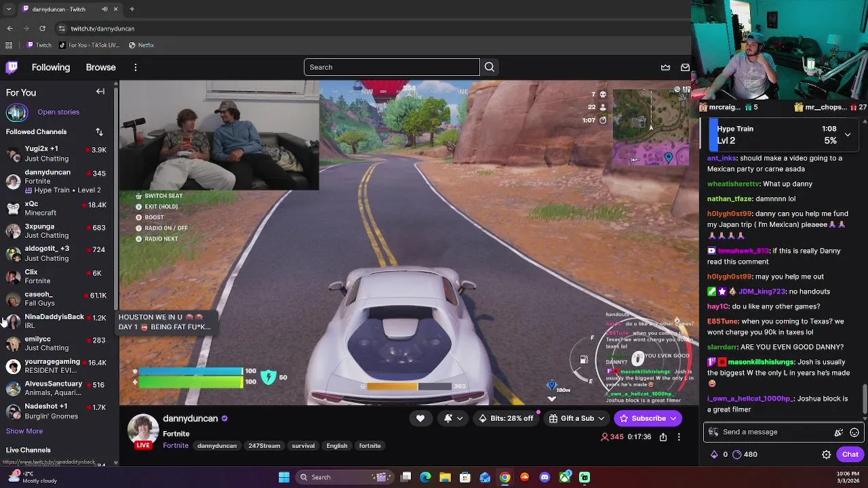Open xQc channel in sidebar
The image size is (868, 488).
58,208
